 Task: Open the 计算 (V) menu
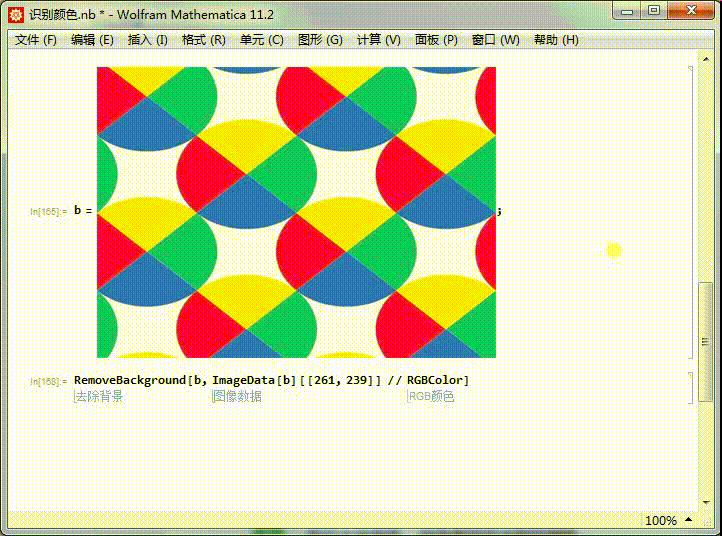click(x=378, y=40)
